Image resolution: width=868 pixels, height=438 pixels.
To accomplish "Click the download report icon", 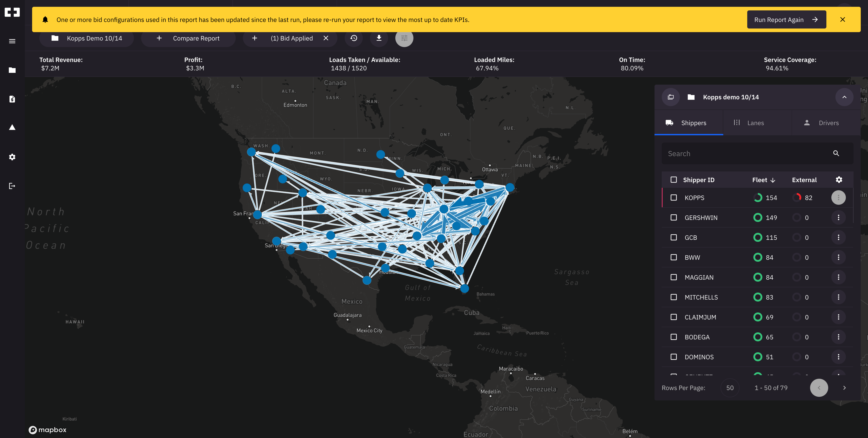I will pyautogui.click(x=379, y=38).
